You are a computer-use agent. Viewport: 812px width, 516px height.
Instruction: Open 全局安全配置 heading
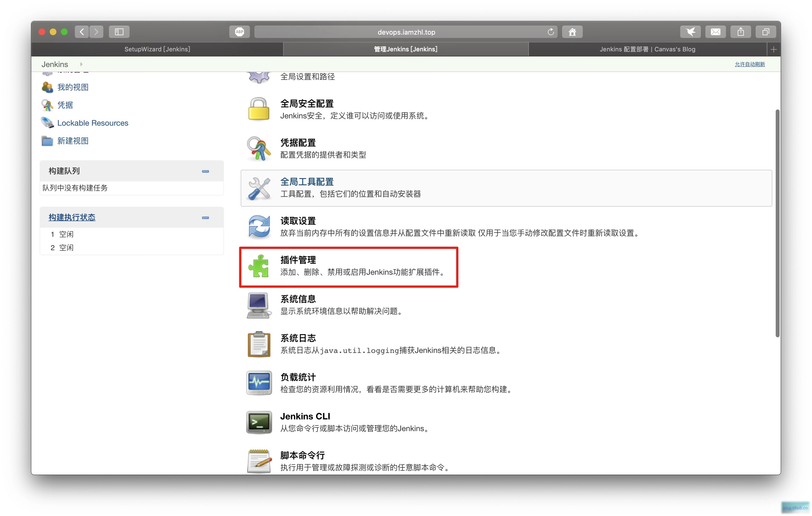pos(307,104)
